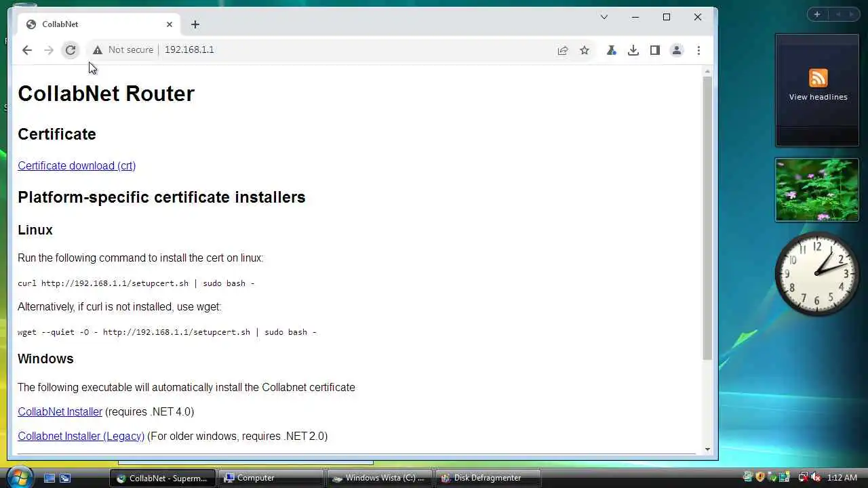Click the RSS feed headlines icon

818,78
